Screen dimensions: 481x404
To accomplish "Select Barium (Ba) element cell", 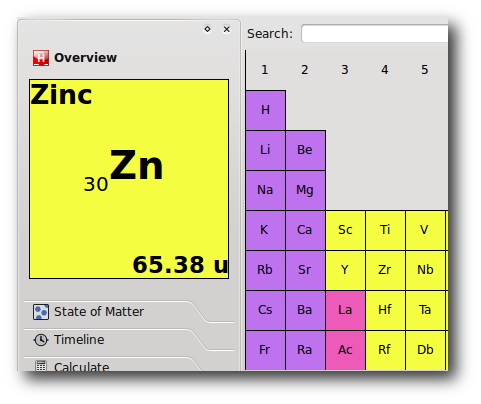I will [x=305, y=310].
